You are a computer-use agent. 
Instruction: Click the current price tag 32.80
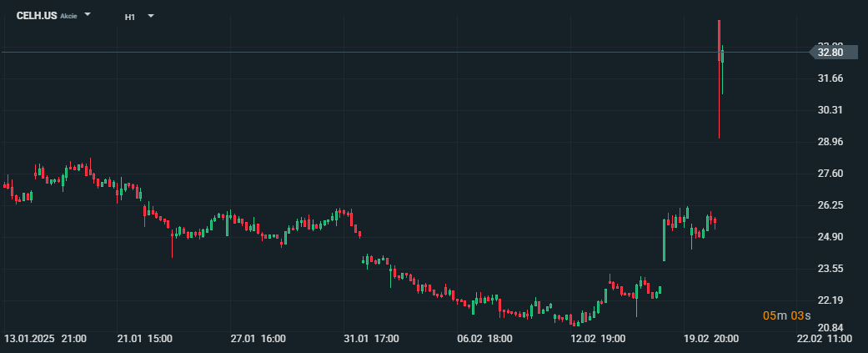834,53
